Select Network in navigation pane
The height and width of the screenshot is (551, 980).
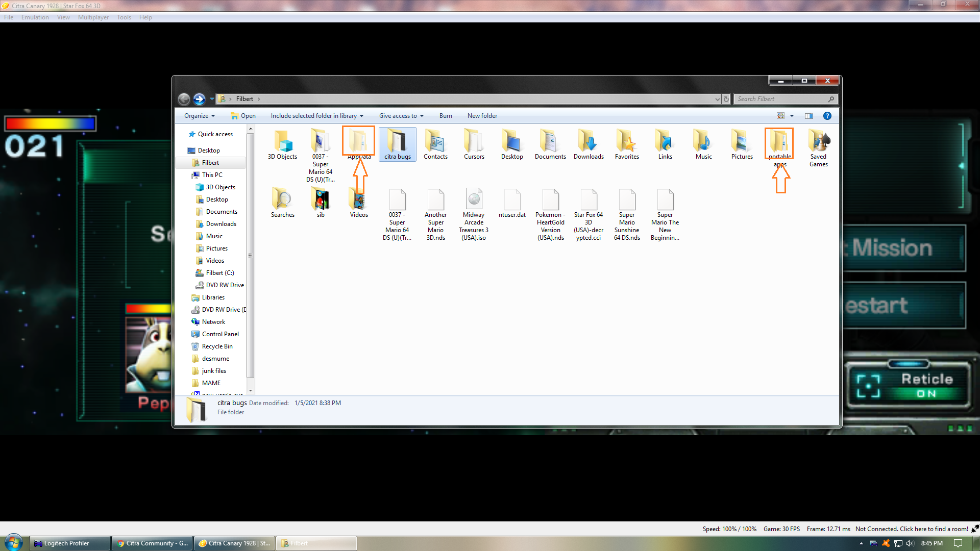click(x=208, y=322)
